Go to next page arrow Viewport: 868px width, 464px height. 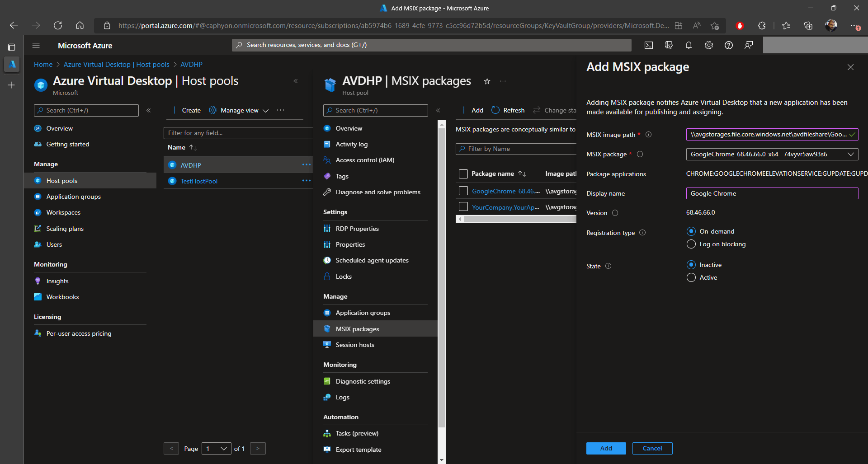pos(258,449)
